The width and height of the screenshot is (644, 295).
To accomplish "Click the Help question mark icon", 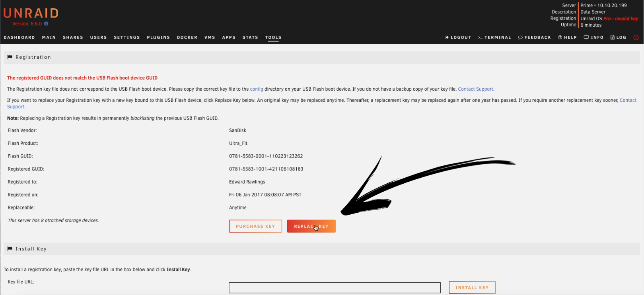I will (x=560, y=37).
